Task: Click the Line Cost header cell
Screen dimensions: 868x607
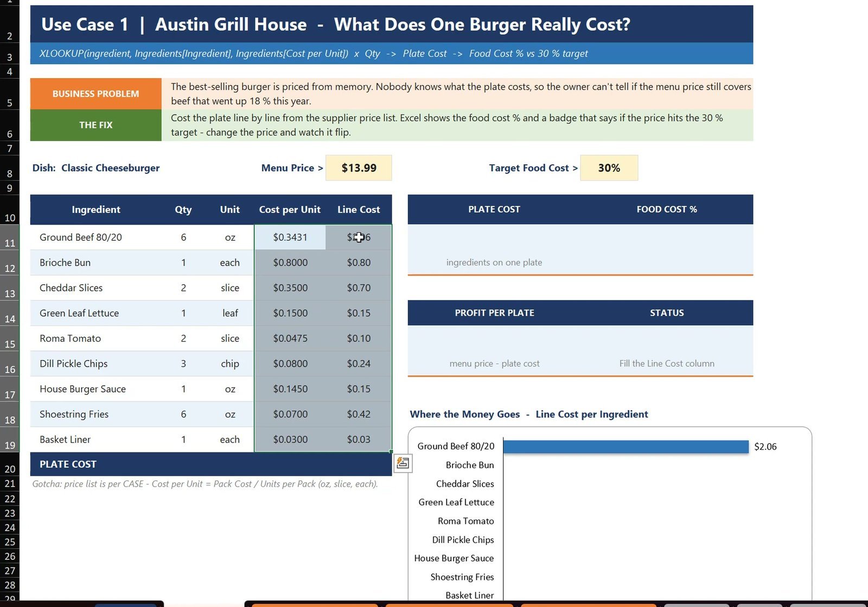Action: click(359, 209)
